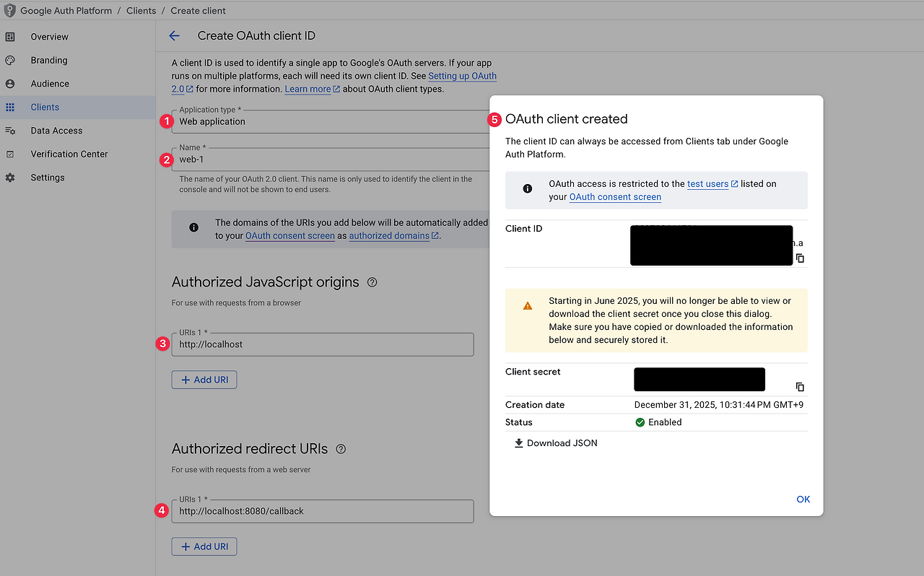Click Clients in the breadcrumb
The height and width of the screenshot is (576, 924).
click(141, 11)
